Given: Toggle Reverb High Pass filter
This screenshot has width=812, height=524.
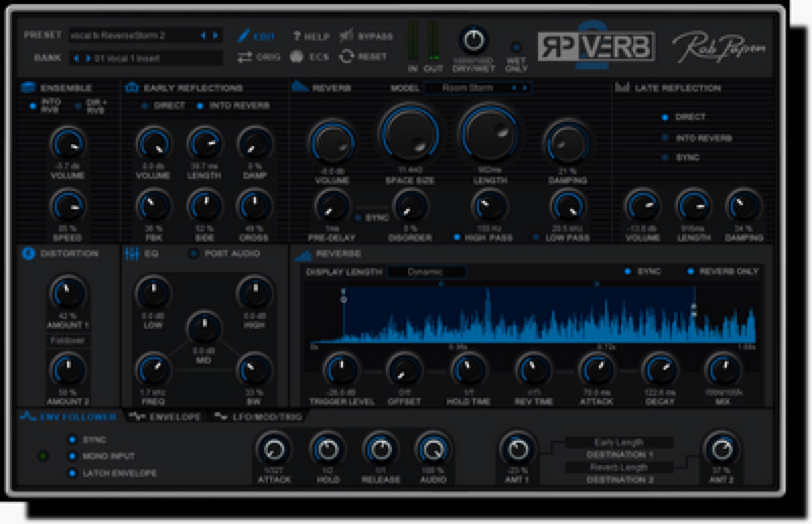Looking at the screenshot, I should click(x=457, y=237).
